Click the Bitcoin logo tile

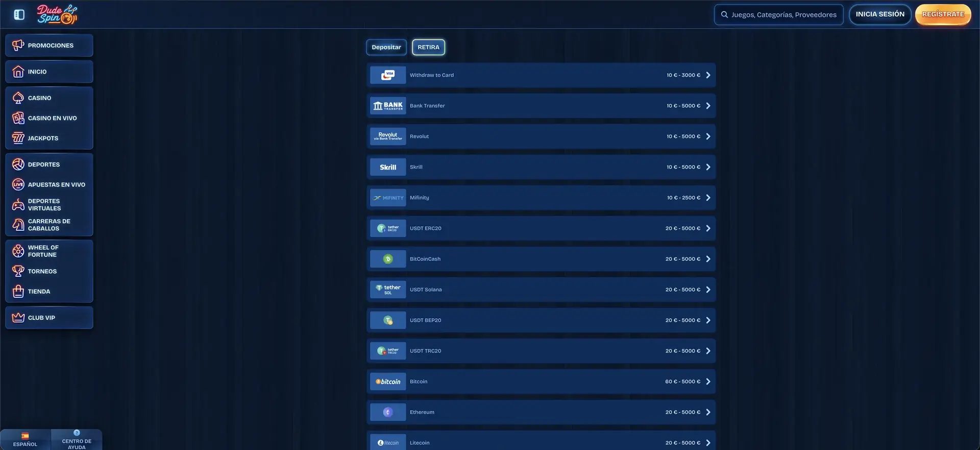tap(388, 382)
